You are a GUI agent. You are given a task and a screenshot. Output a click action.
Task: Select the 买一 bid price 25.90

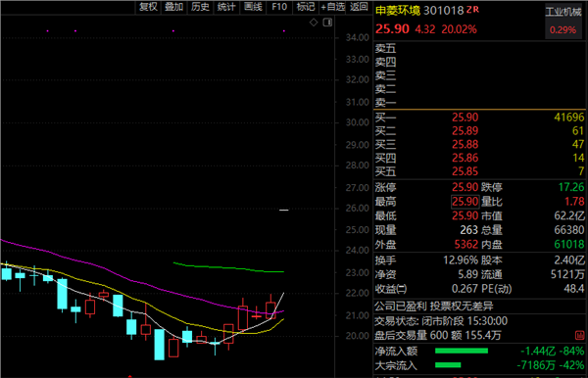click(x=465, y=118)
